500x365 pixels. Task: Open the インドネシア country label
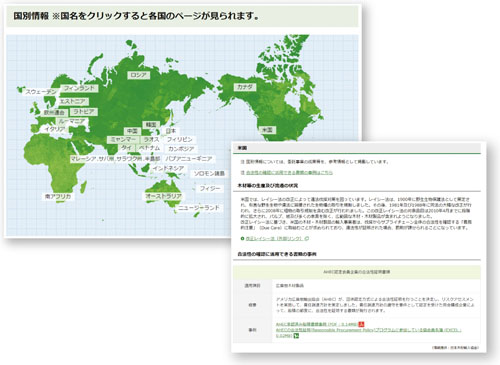click(x=168, y=168)
